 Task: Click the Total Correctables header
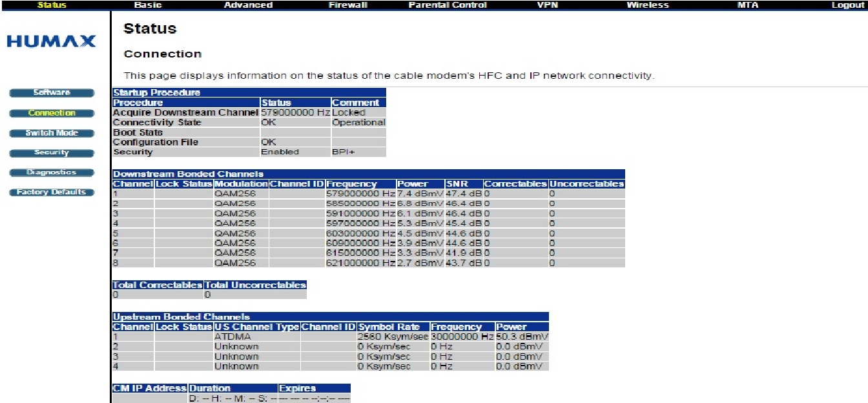(158, 285)
